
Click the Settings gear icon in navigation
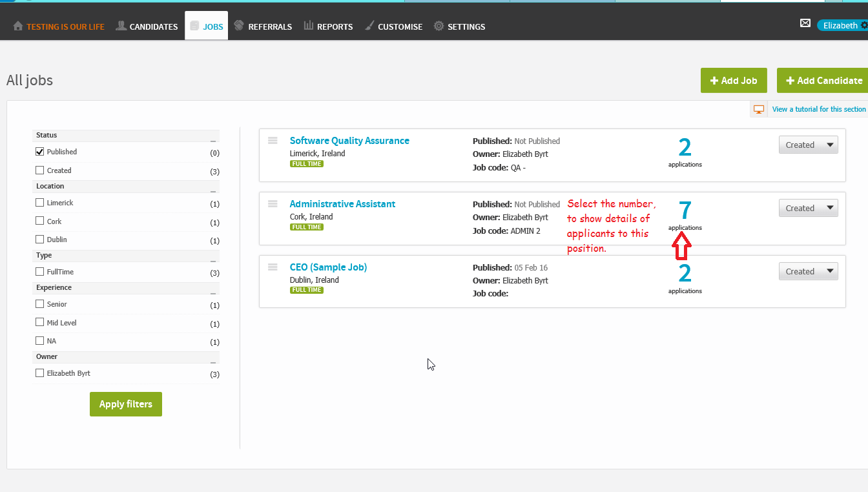pos(439,26)
